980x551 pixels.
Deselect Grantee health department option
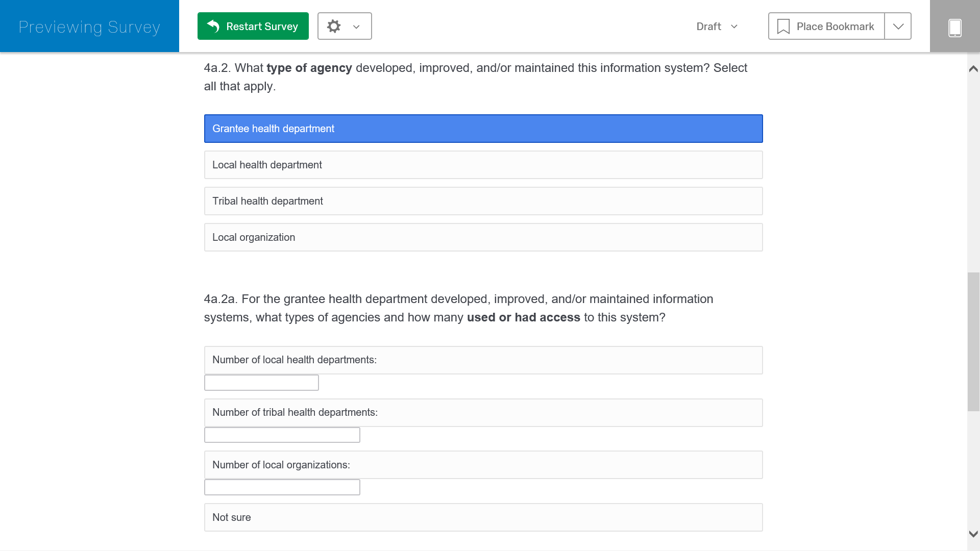(483, 129)
